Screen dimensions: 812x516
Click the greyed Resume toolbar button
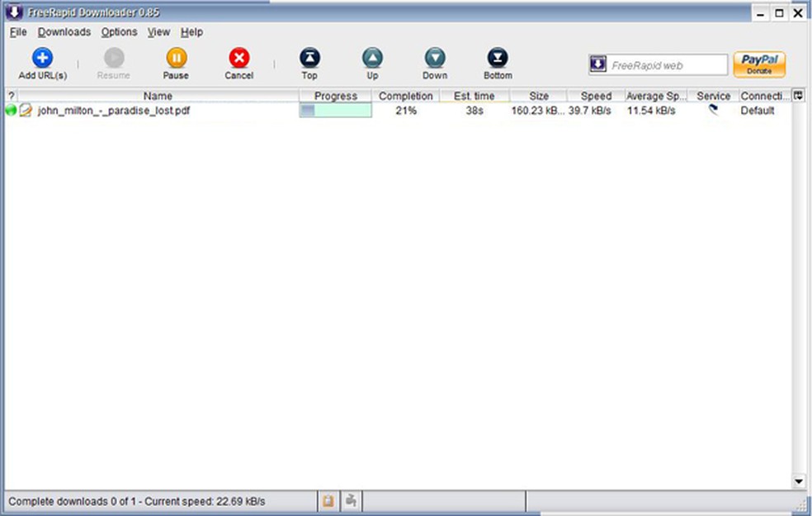coord(113,64)
